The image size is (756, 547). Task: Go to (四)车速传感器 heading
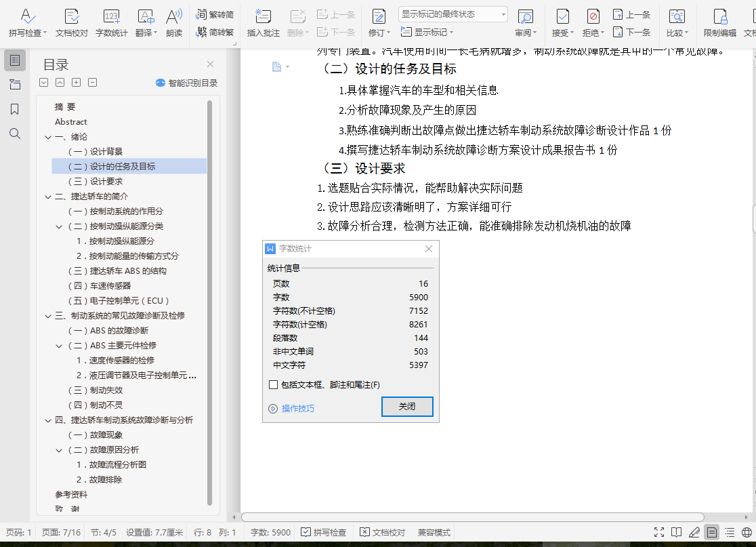[x=100, y=286]
